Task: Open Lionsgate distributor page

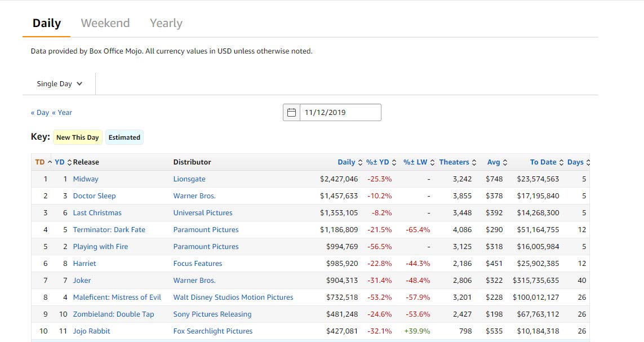Action: click(x=189, y=179)
